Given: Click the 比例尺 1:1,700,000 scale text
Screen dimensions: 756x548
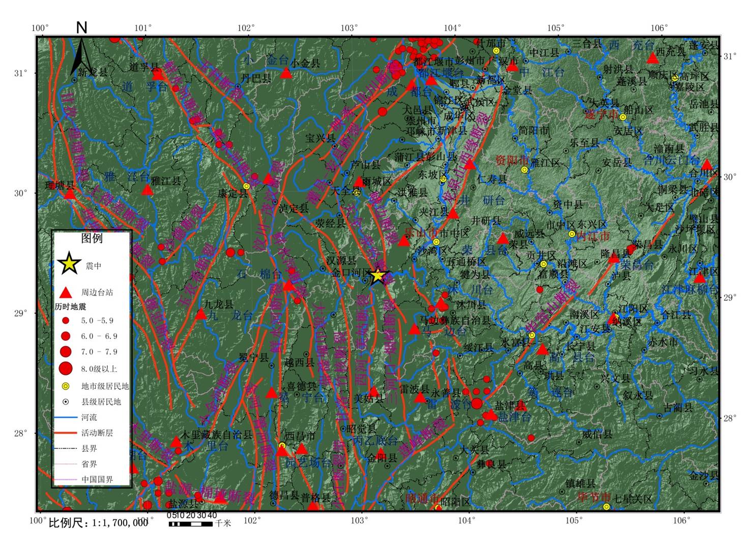Looking at the screenshot, I should tap(98, 523).
